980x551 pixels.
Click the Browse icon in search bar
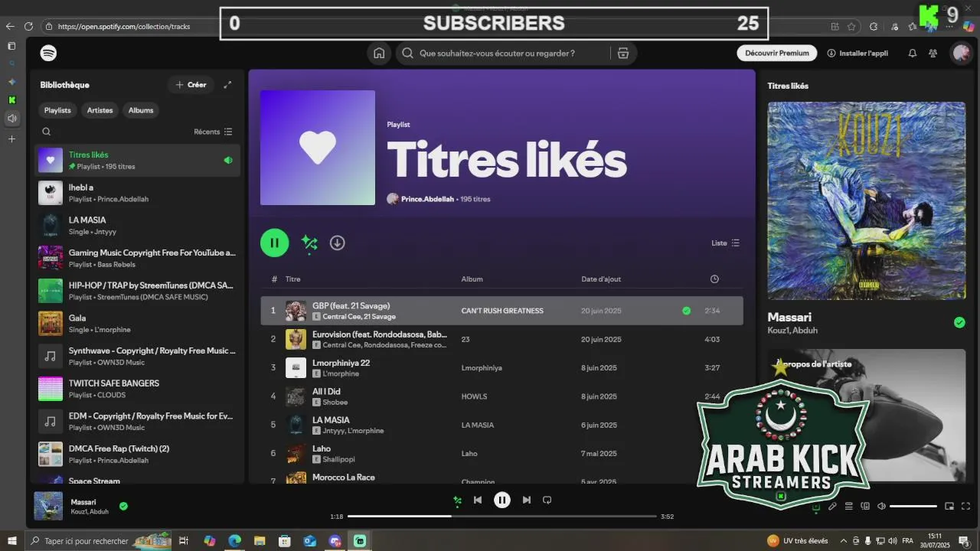tap(623, 54)
